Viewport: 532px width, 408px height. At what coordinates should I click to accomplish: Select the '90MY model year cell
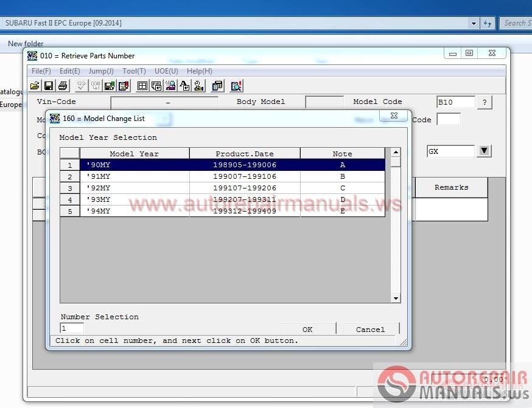coord(135,165)
